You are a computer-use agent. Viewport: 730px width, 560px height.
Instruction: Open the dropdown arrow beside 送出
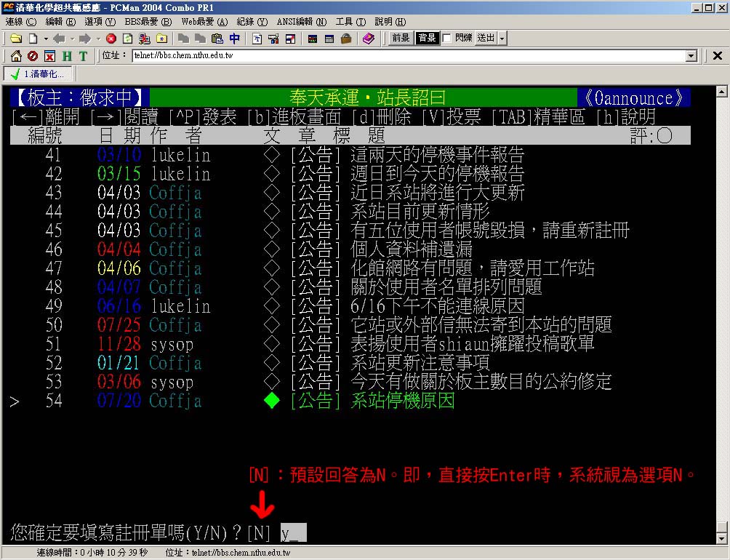[502, 38]
